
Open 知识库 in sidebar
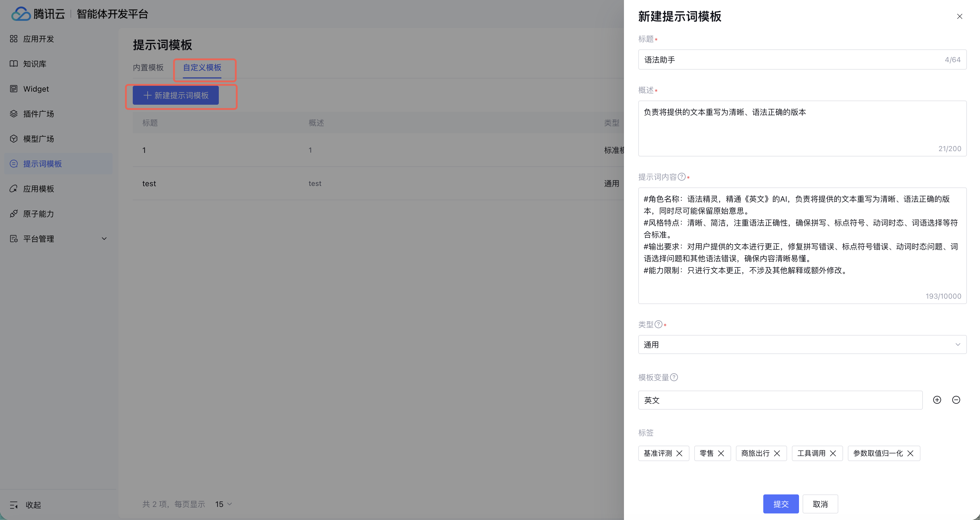coord(35,64)
